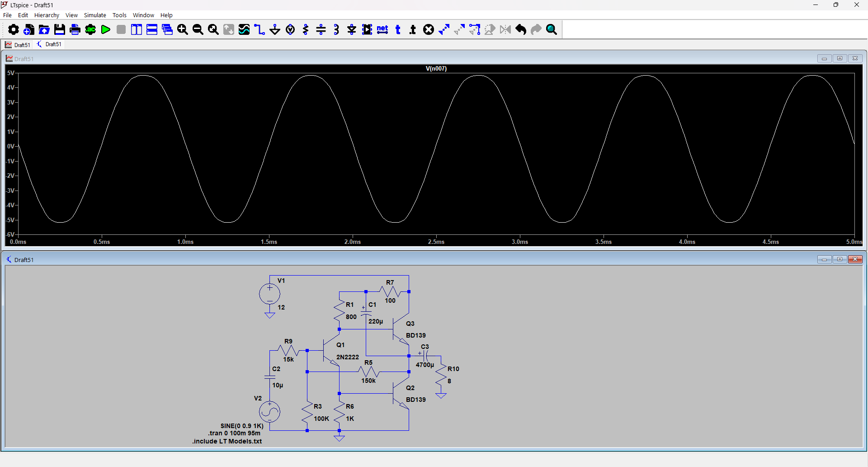Click the 150k value of R5
Viewport: 868px width, 467px height.
click(368, 381)
